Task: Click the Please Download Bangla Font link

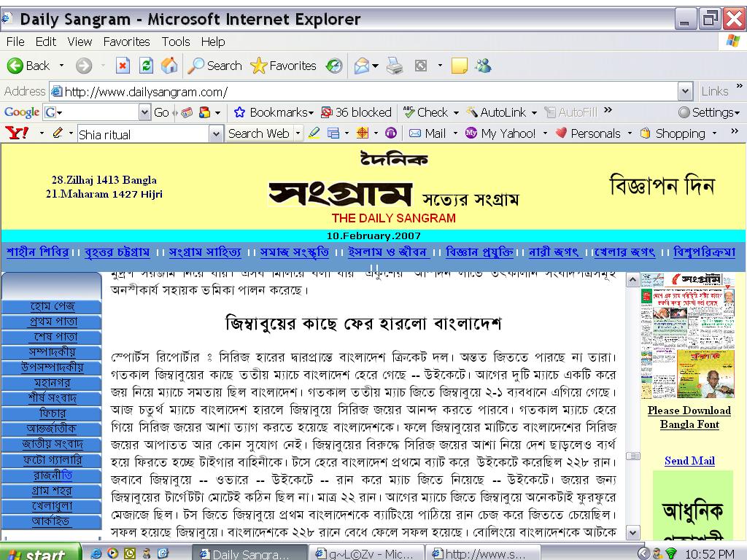Action: pos(689,418)
